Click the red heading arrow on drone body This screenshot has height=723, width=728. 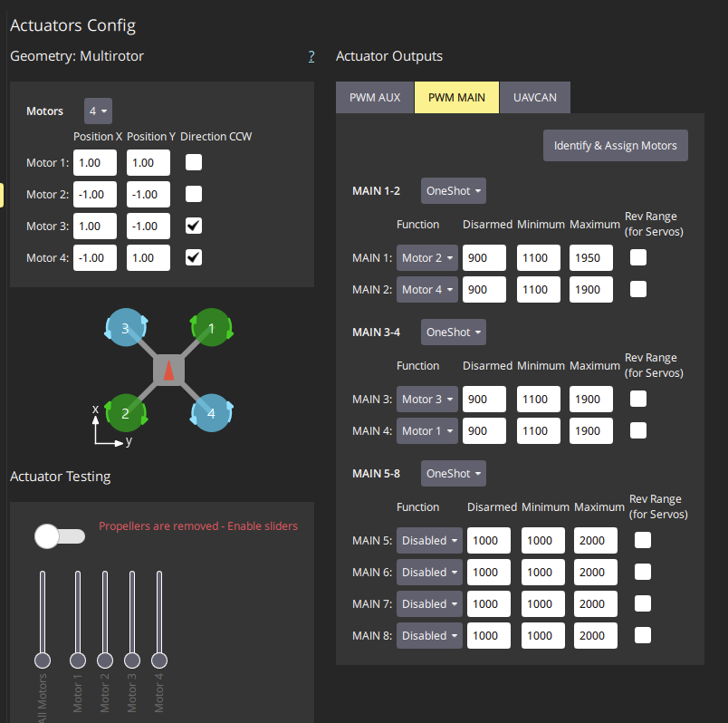[x=168, y=370]
